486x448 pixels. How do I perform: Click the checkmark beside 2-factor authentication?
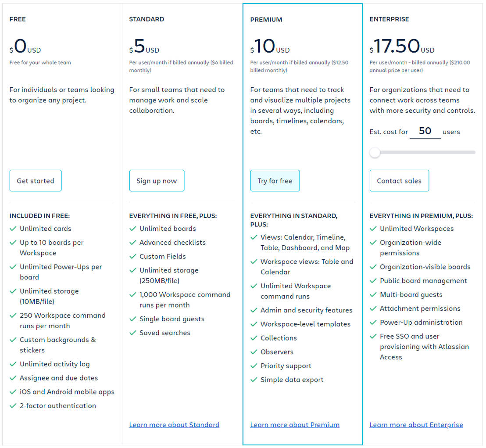(13, 406)
